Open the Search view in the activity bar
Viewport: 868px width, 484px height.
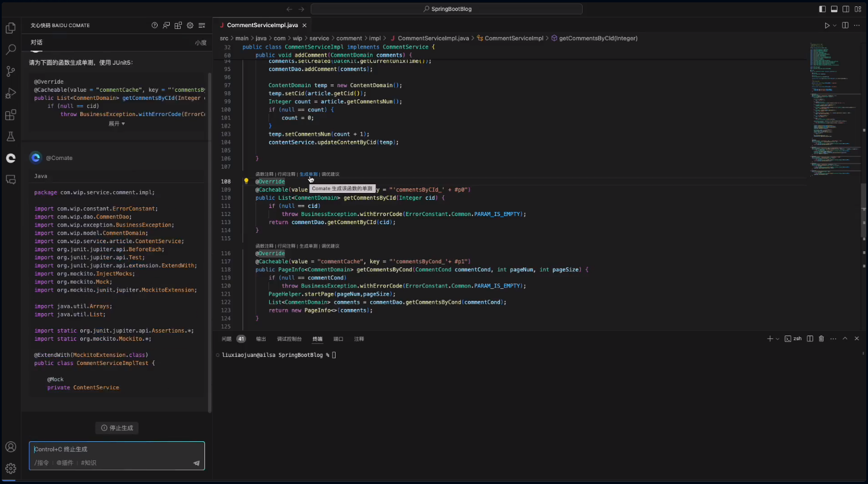(x=10, y=50)
